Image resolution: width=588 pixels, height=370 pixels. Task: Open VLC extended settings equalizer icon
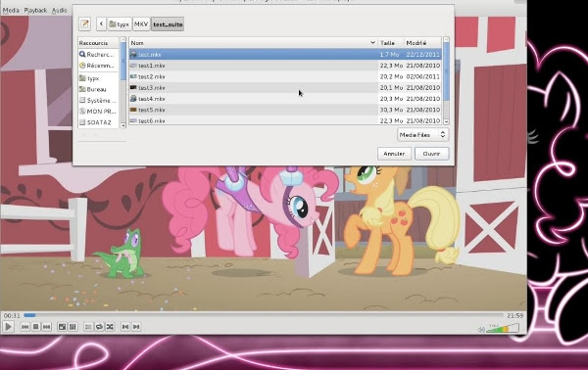pyautogui.click(x=73, y=327)
